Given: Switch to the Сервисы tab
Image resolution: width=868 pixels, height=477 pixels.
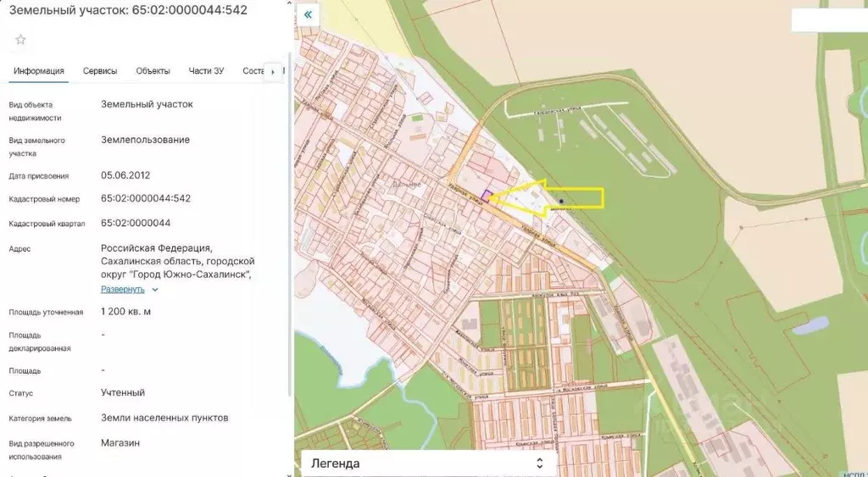Looking at the screenshot, I should (100, 71).
